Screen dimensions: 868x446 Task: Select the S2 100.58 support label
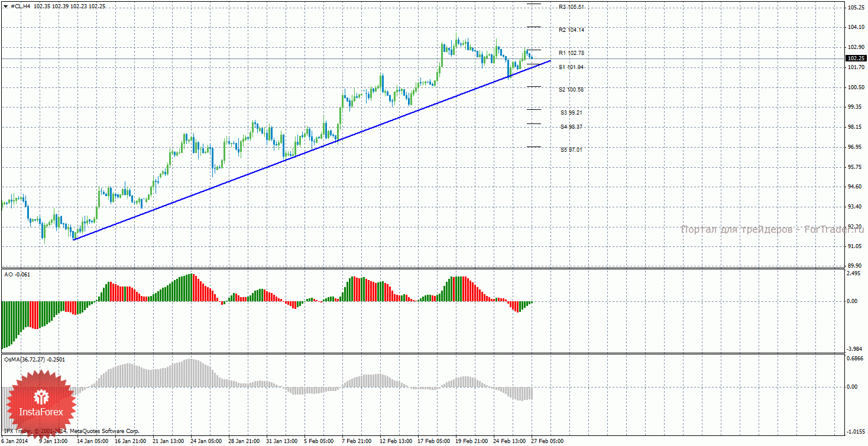click(x=571, y=90)
